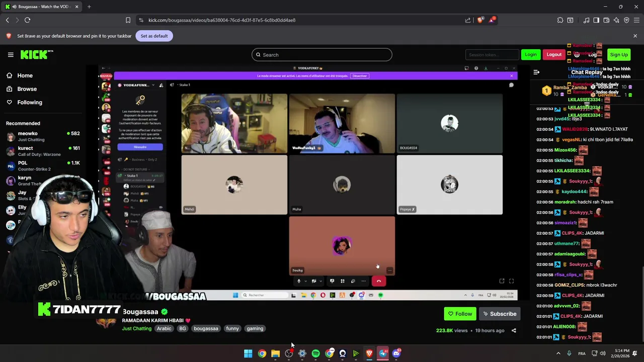Switch the FRA keyboard language indicator
The image size is (644, 362).
[582, 353]
